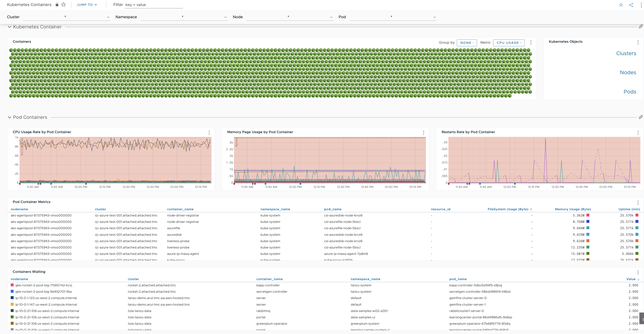Click the lock icon beside the dashboard title
Viewport: 644px width, 334px height.
57,5
